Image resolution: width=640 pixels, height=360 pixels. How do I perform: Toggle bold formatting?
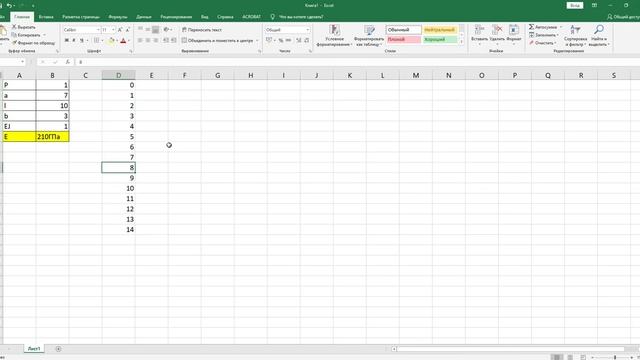tap(67, 40)
